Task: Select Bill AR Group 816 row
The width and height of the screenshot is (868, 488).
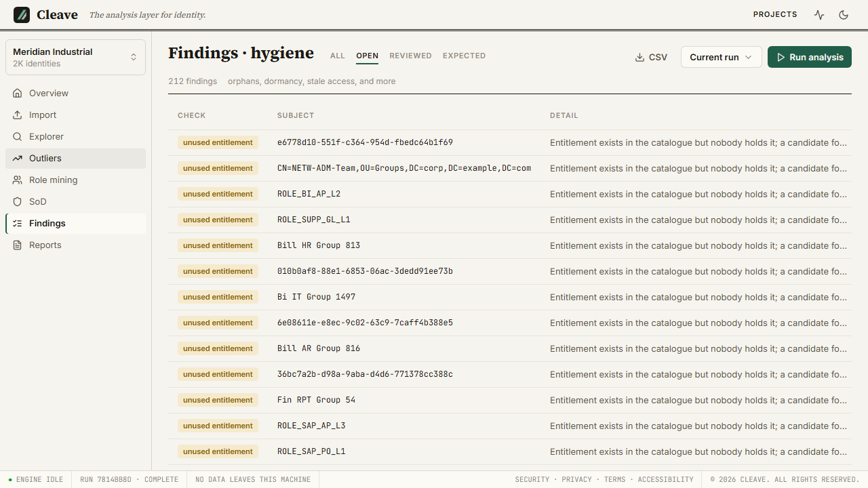Action: [x=510, y=349]
